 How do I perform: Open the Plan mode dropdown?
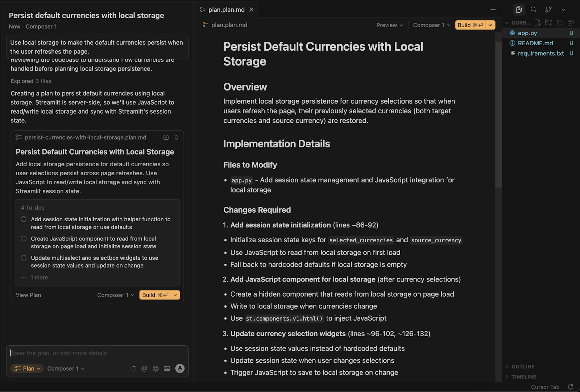(x=27, y=368)
